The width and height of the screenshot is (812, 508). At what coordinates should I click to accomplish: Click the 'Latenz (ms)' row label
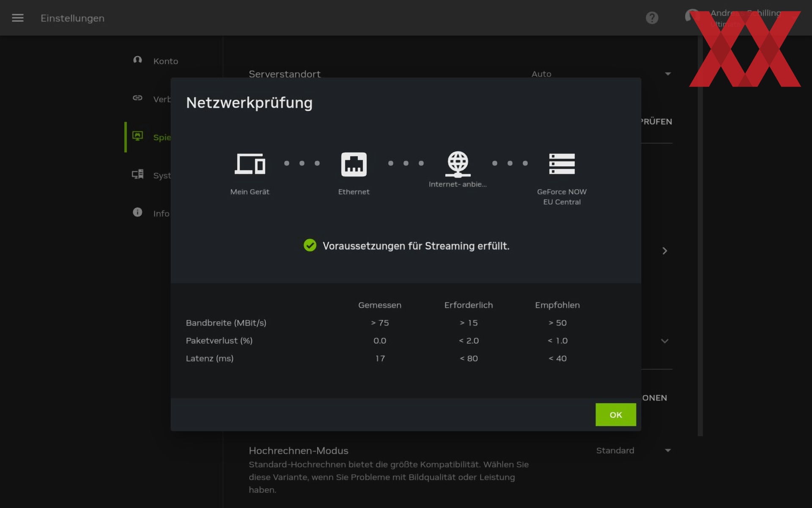tap(210, 358)
